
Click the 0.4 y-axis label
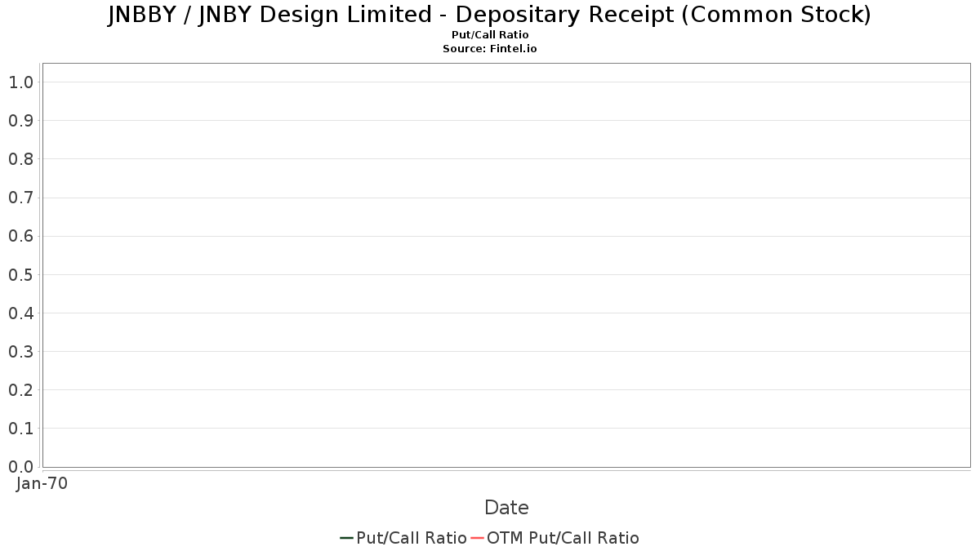20,313
